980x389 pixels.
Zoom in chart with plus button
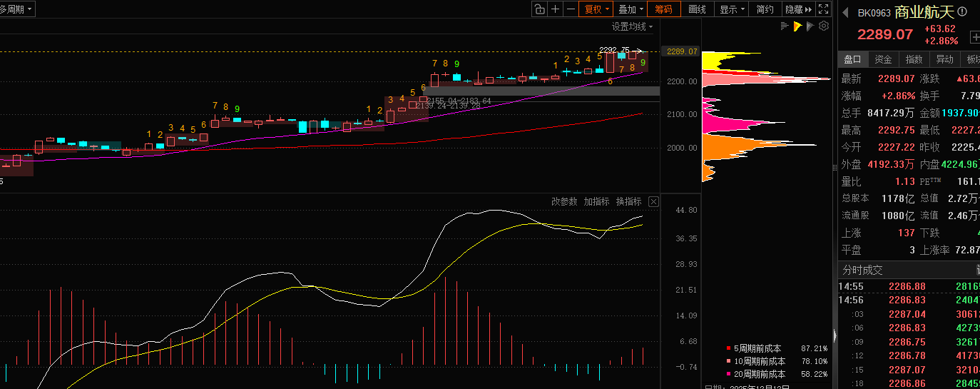(x=555, y=9)
